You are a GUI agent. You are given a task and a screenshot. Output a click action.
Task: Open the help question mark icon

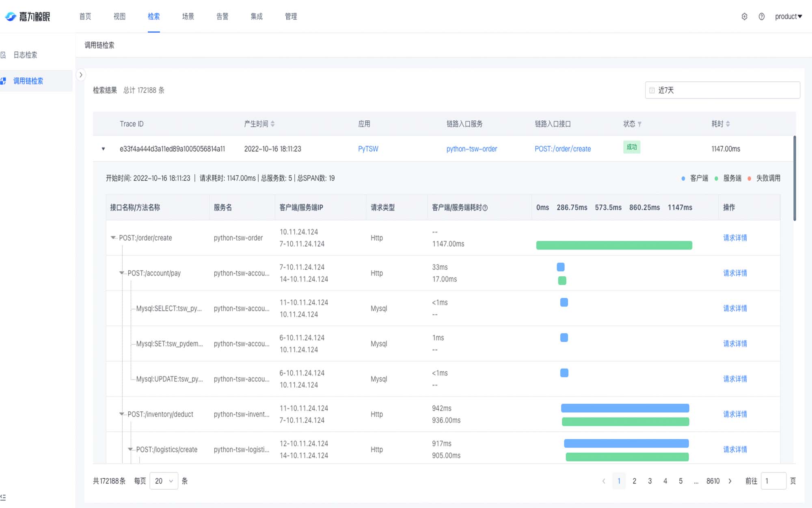tap(761, 17)
